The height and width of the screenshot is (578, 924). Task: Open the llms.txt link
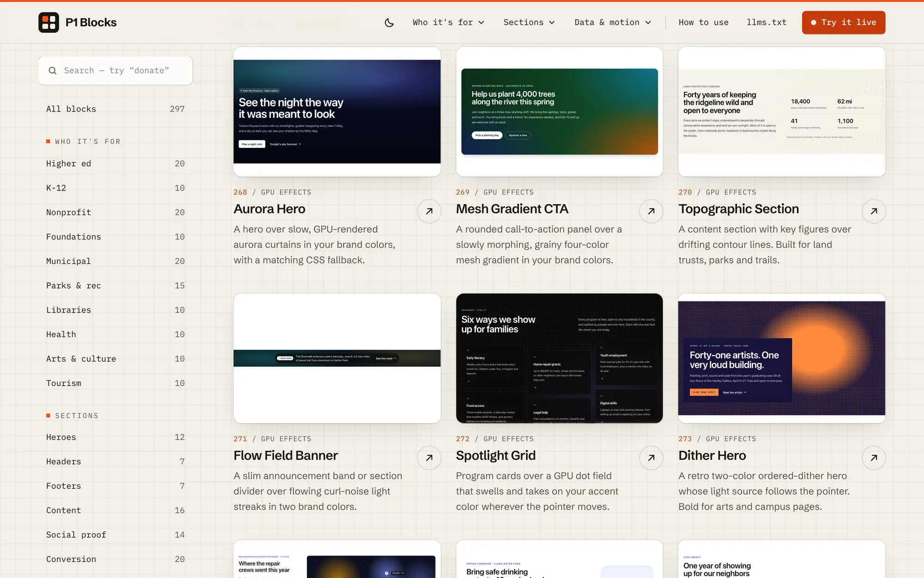pos(766,22)
